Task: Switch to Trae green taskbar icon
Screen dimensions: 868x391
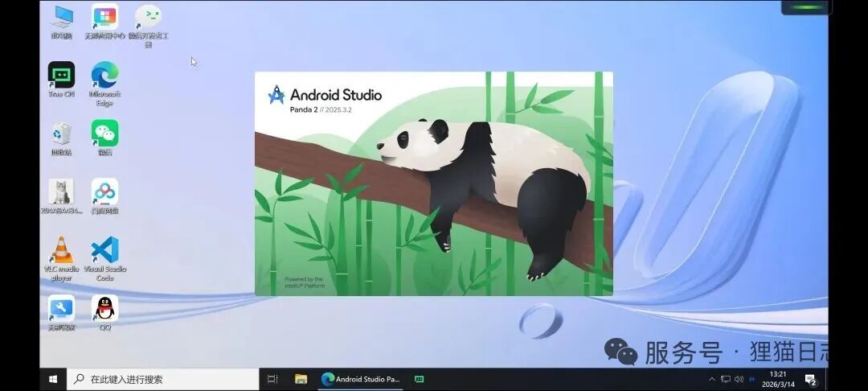Action: [419, 380]
